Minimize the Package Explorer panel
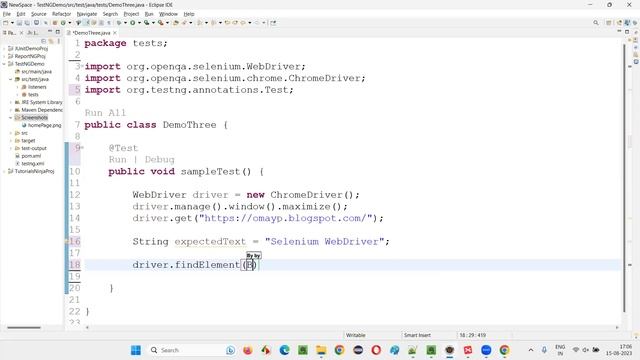The image size is (640, 360). pyautogui.click(x=50, y=32)
